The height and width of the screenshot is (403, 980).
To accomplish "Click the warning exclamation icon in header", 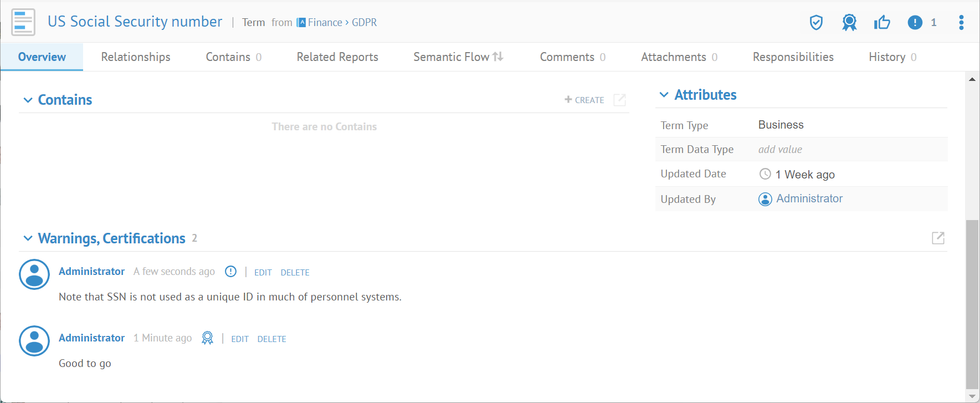I will 915,23.
